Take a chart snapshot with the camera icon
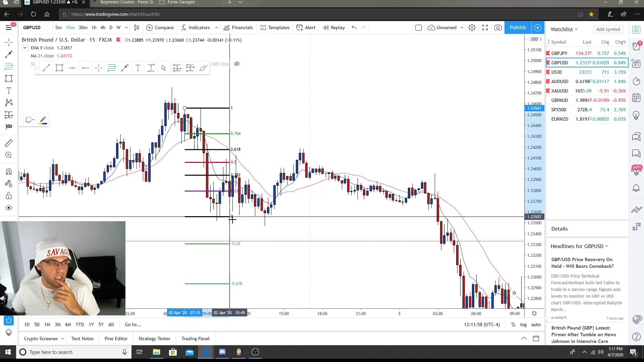Screen dimensions: 644x362 [x=498, y=27]
